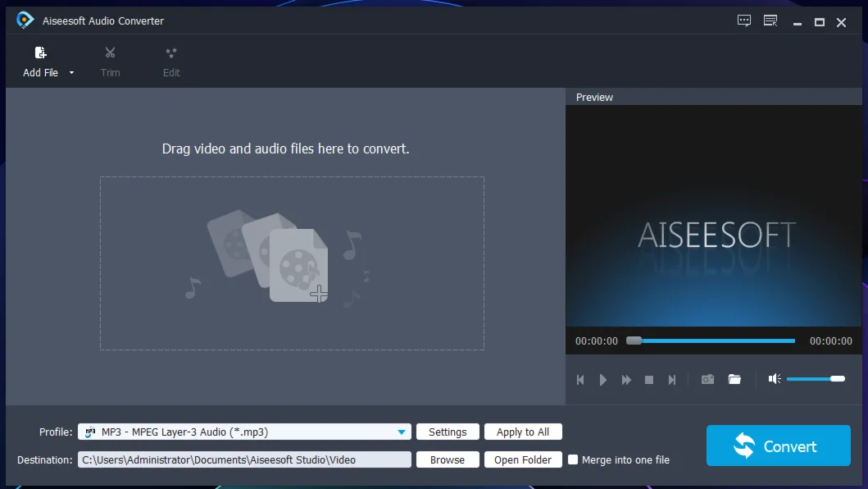Click the Add File toolbar icon

pos(40,54)
